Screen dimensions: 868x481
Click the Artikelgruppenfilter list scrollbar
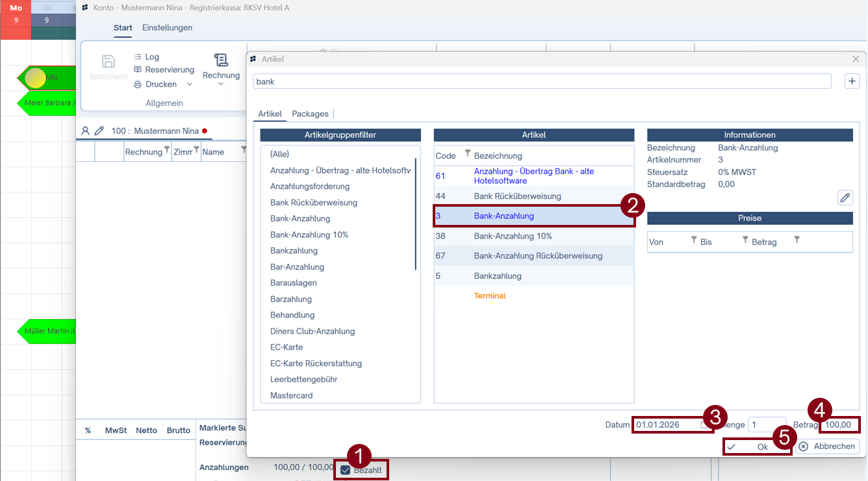(415, 214)
